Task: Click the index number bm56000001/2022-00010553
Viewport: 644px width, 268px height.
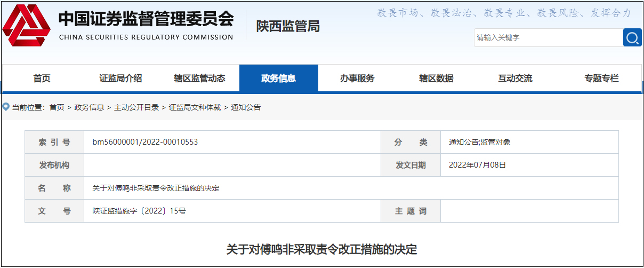Action: [145, 142]
